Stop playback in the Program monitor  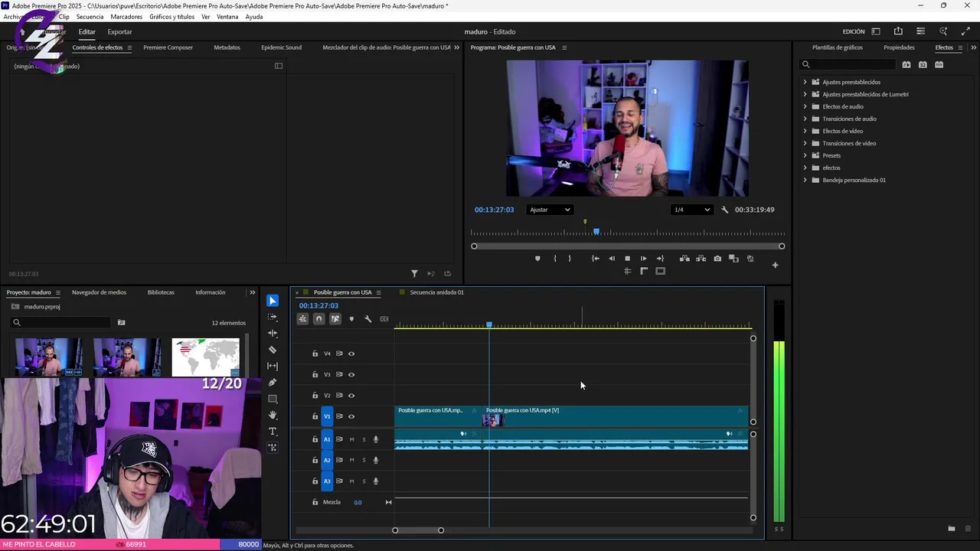tap(628, 259)
